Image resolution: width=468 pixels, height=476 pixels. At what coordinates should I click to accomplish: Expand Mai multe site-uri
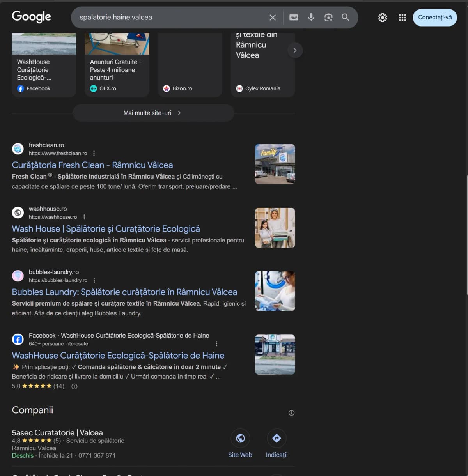tap(153, 113)
